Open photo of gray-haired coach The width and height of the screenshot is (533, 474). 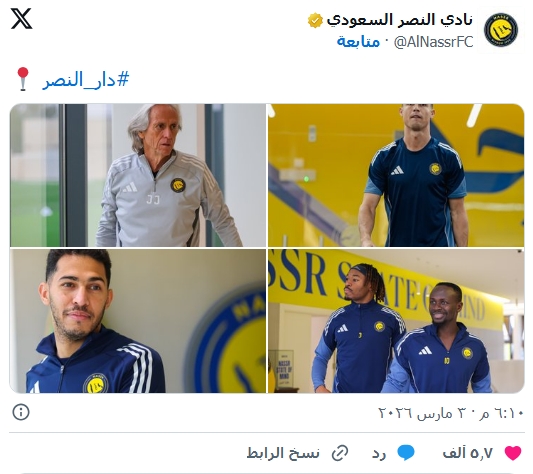pyautogui.click(x=138, y=175)
